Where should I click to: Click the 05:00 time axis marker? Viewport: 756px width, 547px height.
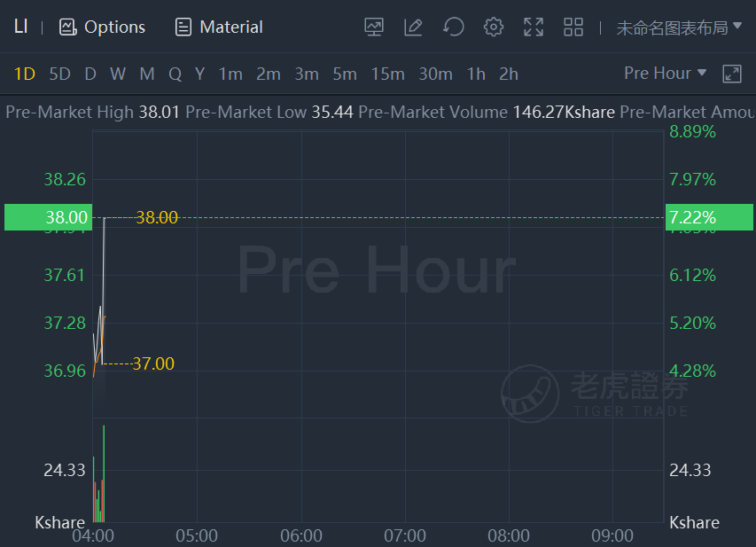click(x=197, y=535)
